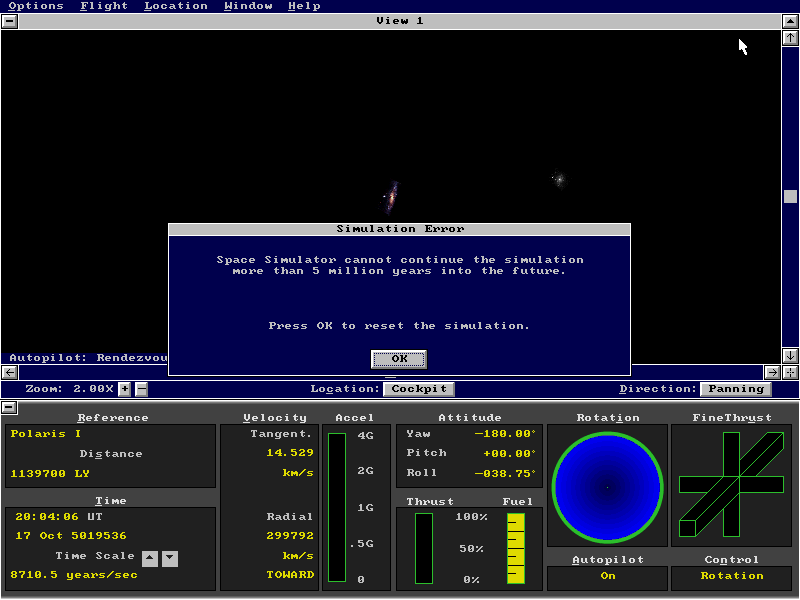Click the Time panel heading

(111, 501)
